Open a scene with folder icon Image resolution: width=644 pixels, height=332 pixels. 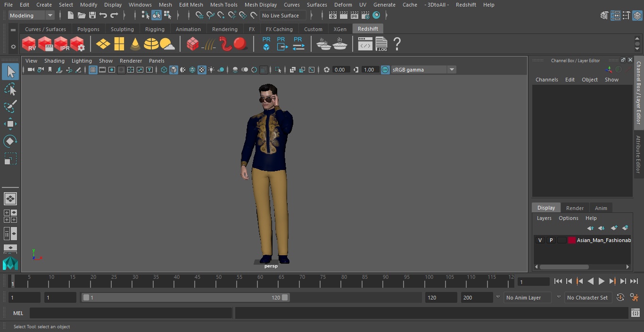tap(81, 16)
